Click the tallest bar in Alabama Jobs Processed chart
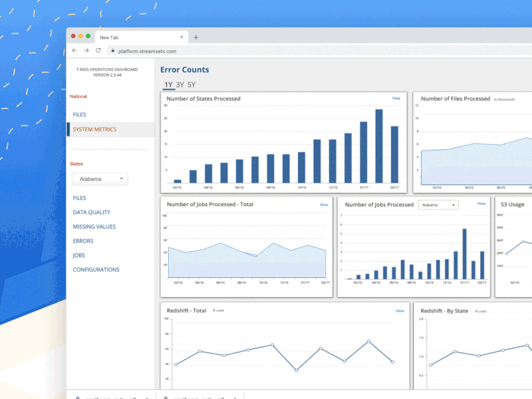Viewport: 532px width, 399px height. (464, 254)
